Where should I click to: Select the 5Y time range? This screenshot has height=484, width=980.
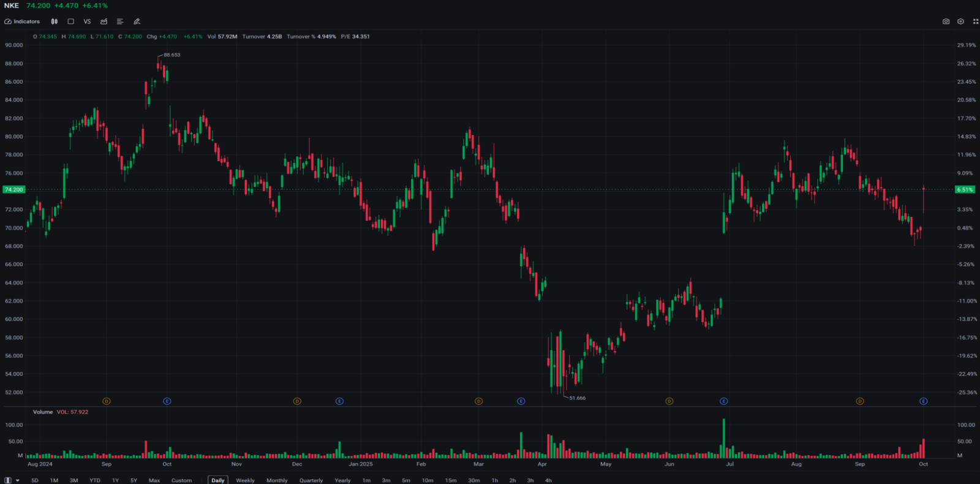tap(134, 480)
